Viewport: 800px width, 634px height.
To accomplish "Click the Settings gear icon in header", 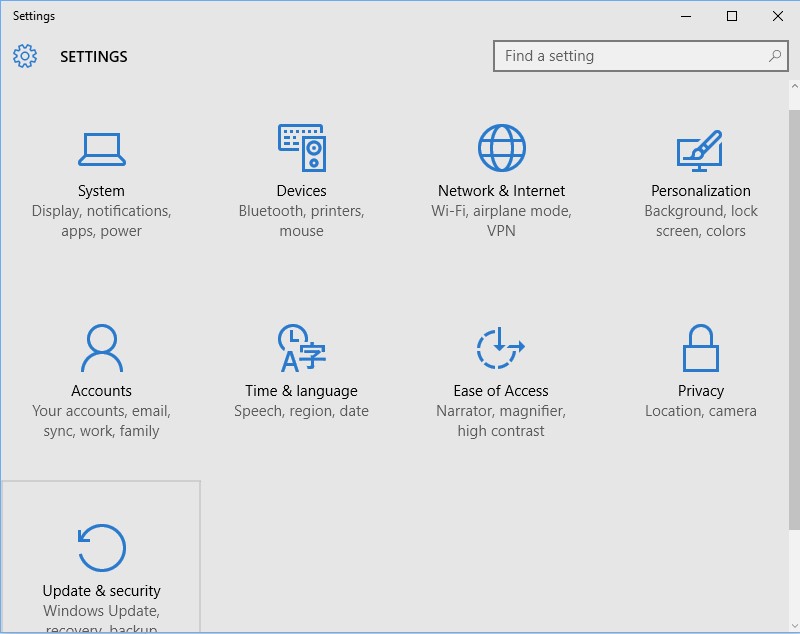I will point(25,56).
